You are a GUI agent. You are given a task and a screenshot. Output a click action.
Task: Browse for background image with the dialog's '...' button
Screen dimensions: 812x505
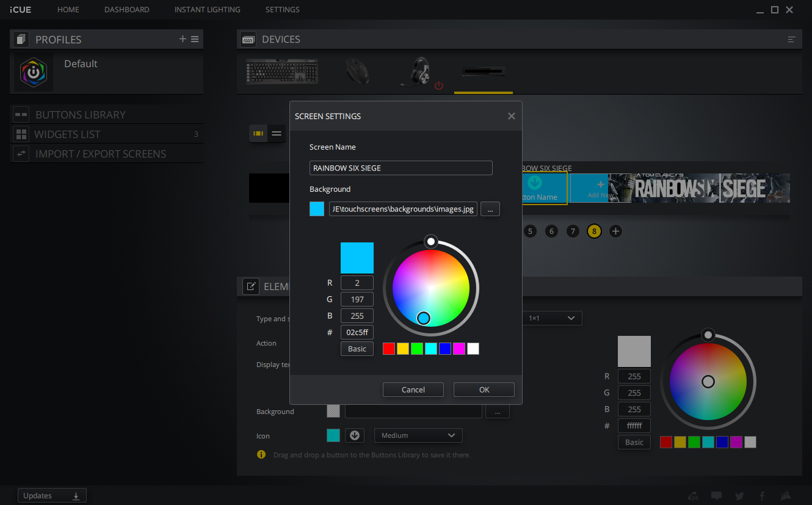490,209
